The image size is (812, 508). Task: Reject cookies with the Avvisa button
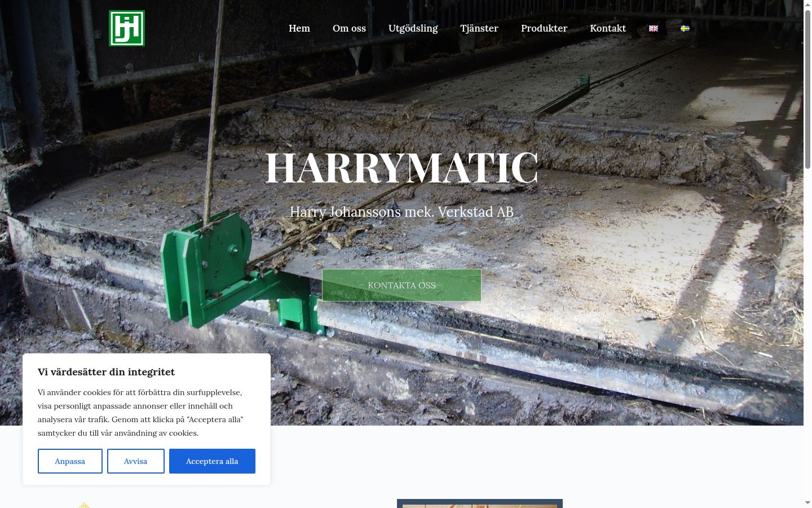point(136,461)
